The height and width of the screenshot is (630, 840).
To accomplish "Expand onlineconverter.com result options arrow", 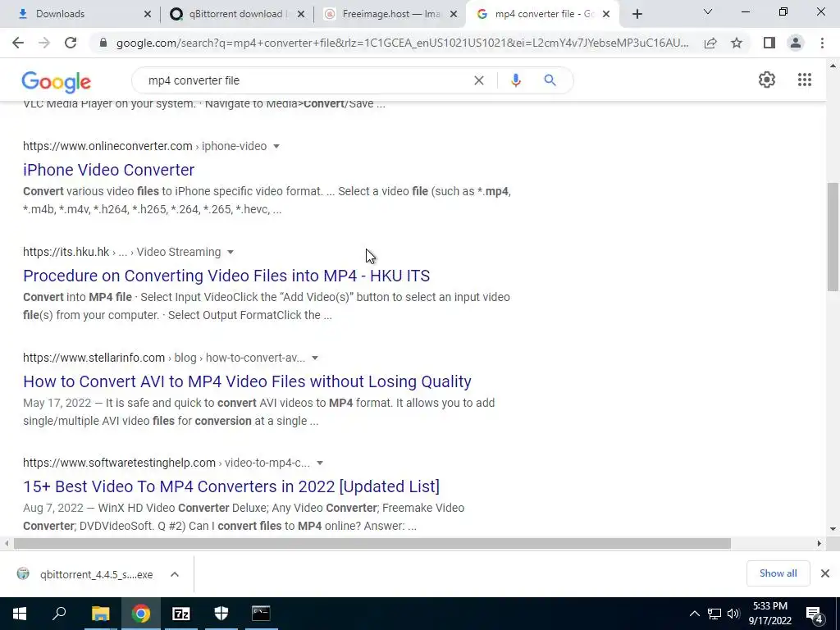I will coord(276,146).
